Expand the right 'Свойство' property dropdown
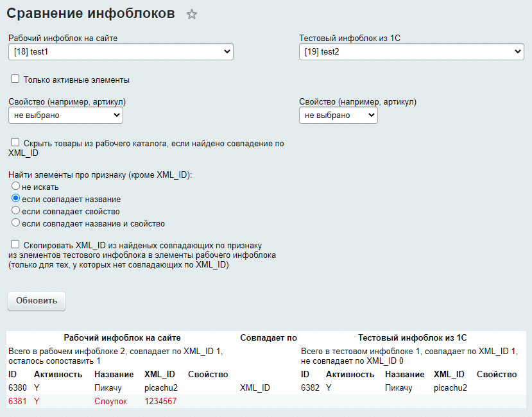 338,115
